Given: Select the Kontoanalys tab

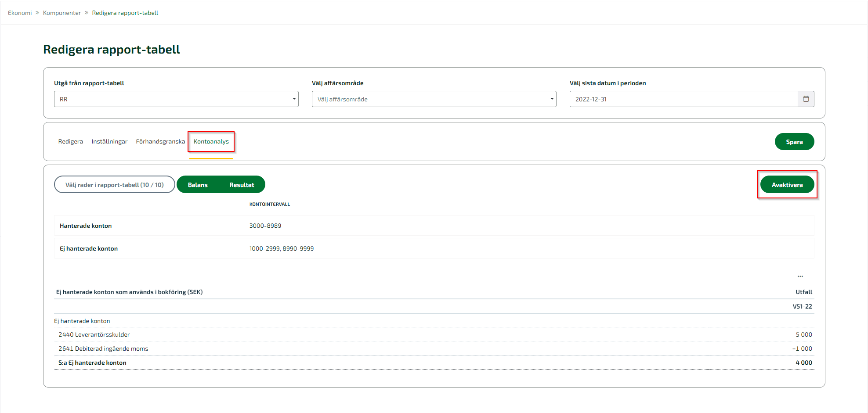Looking at the screenshot, I should (211, 141).
